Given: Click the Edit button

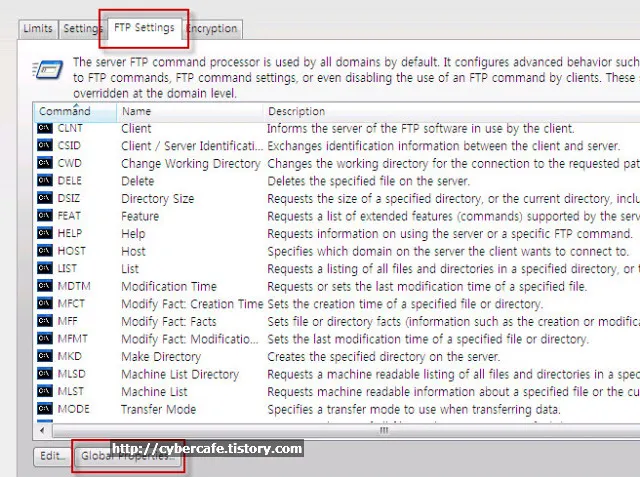Looking at the screenshot, I should [x=50, y=455].
